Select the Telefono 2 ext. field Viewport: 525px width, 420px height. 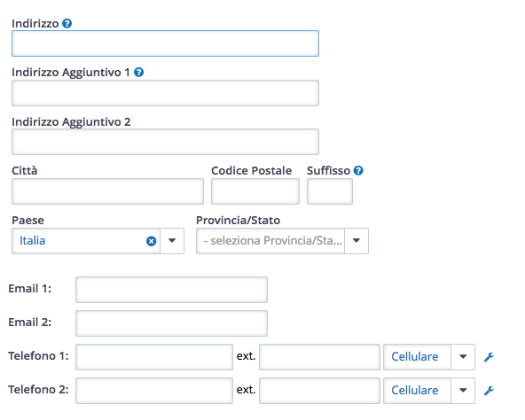click(x=320, y=391)
